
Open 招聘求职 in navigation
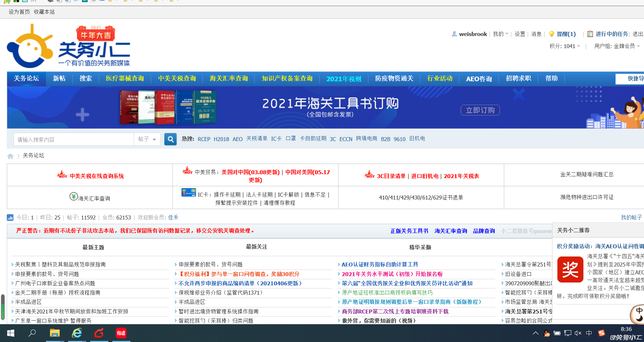pyautogui.click(x=519, y=78)
